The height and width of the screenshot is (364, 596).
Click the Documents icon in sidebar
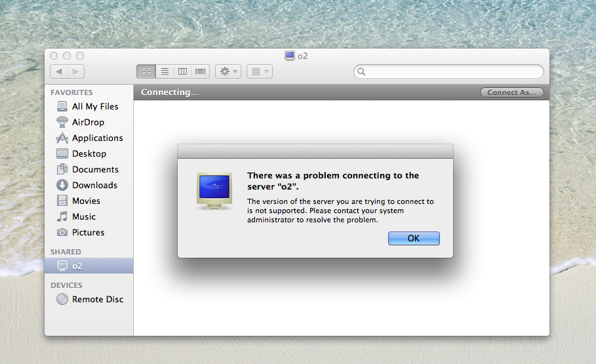62,169
